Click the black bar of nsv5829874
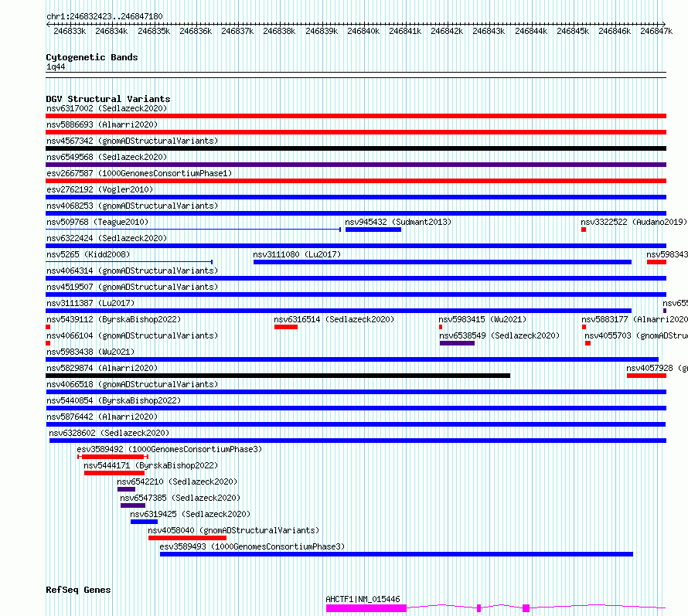This screenshot has height=616, width=688. [x=278, y=376]
